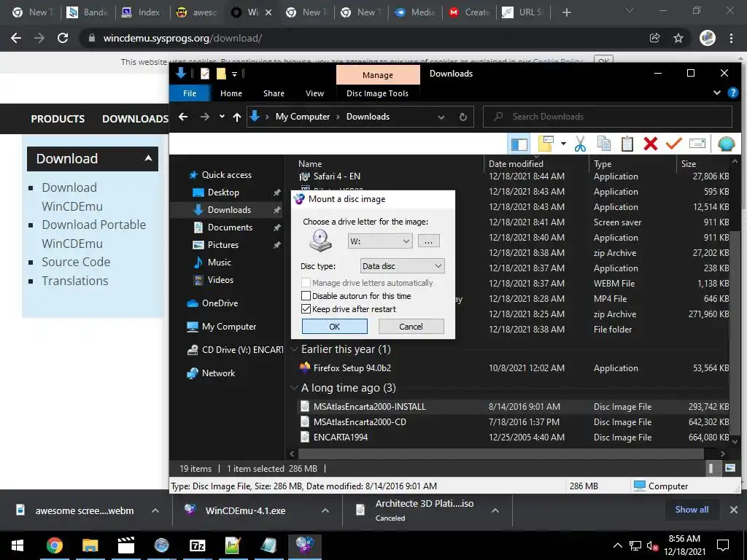Open Documents in Quick access

coord(230,227)
